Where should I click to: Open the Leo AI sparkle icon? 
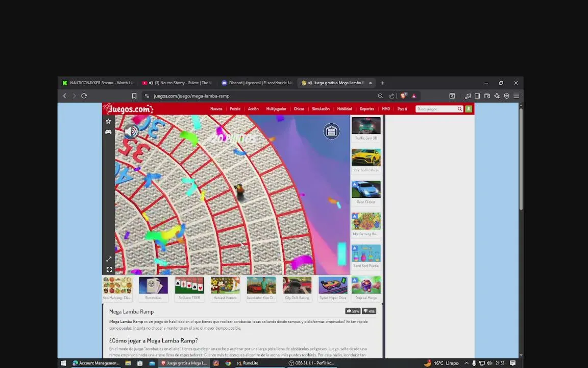497,96
